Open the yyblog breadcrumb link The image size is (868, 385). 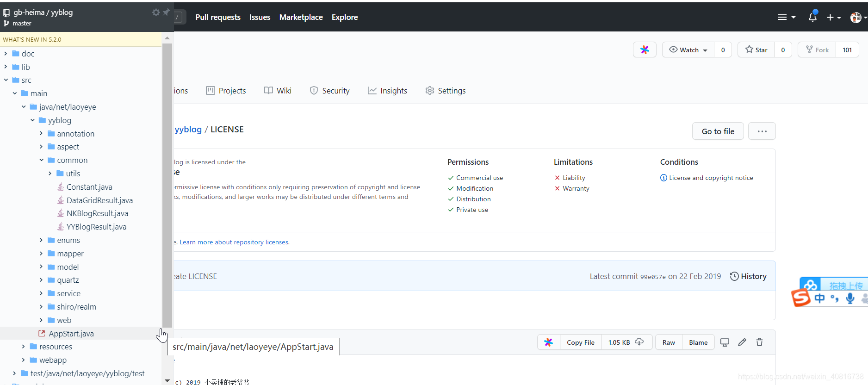pyautogui.click(x=188, y=130)
